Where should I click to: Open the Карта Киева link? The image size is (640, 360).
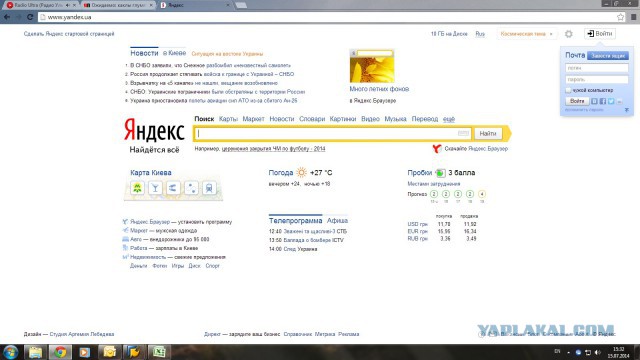(x=151, y=173)
